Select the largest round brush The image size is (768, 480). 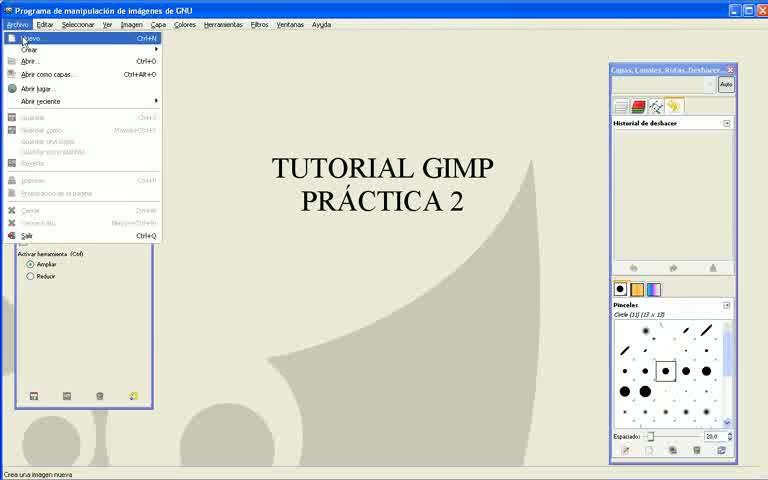pos(645,391)
